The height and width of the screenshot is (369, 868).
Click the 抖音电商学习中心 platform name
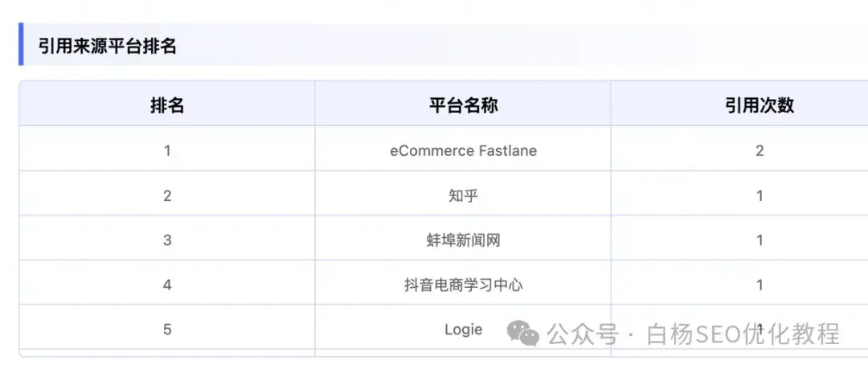pyautogui.click(x=463, y=285)
